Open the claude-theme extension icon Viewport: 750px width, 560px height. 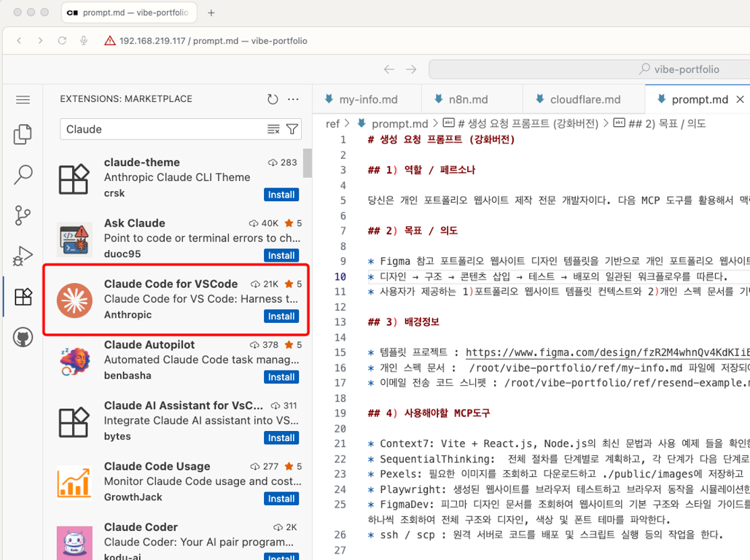[74, 179]
